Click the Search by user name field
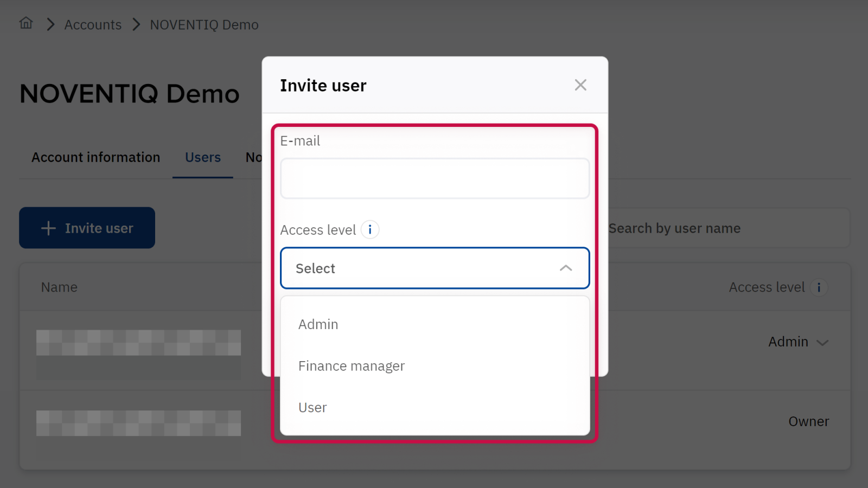The width and height of the screenshot is (868, 488). [x=727, y=228]
